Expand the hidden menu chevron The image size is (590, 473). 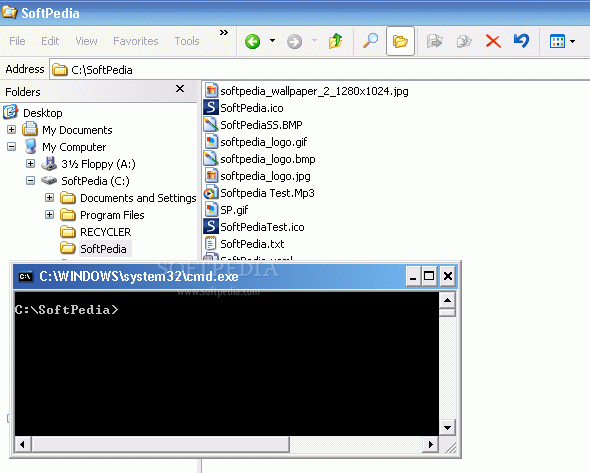tap(224, 33)
